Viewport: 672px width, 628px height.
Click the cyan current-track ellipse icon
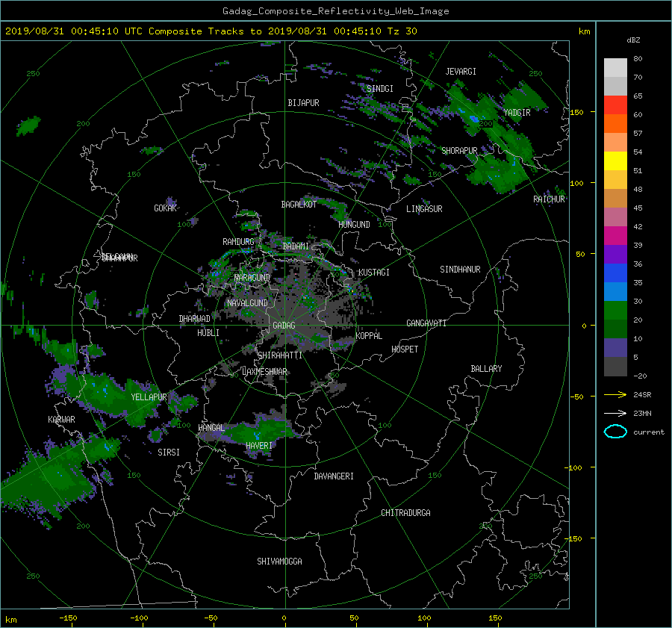[x=615, y=432]
